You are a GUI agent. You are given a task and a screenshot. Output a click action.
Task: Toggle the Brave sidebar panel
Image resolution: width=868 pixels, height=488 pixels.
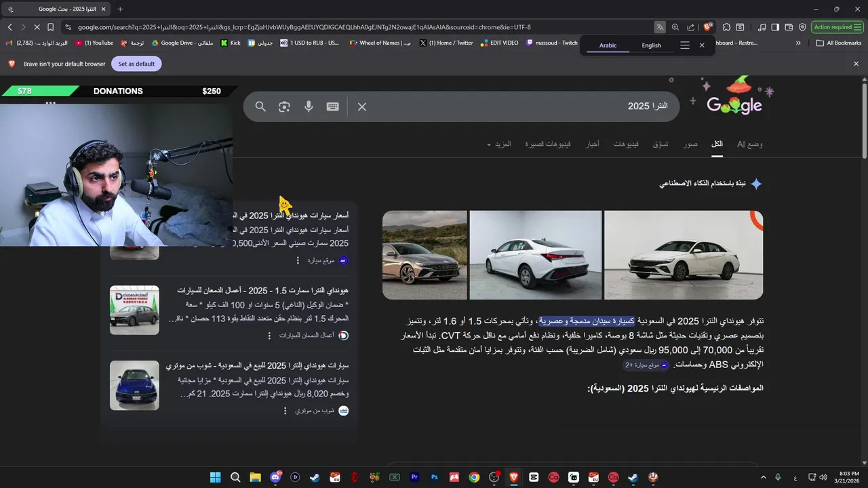775,27
